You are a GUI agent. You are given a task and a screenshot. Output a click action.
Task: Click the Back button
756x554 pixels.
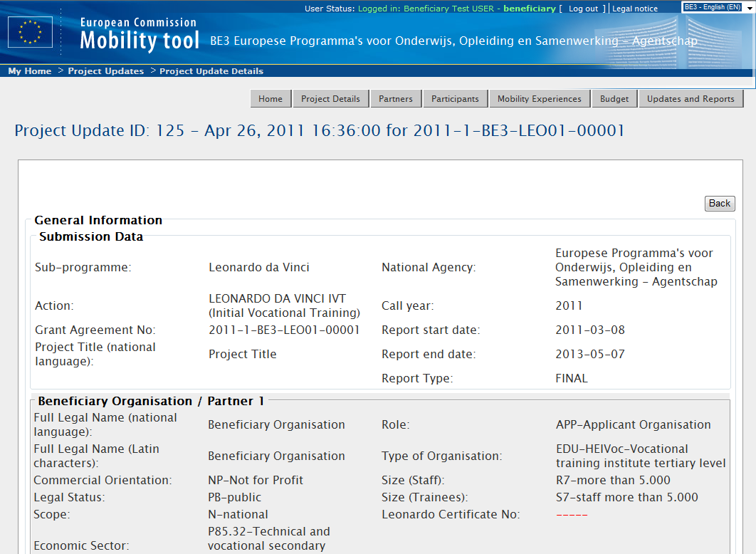(720, 204)
